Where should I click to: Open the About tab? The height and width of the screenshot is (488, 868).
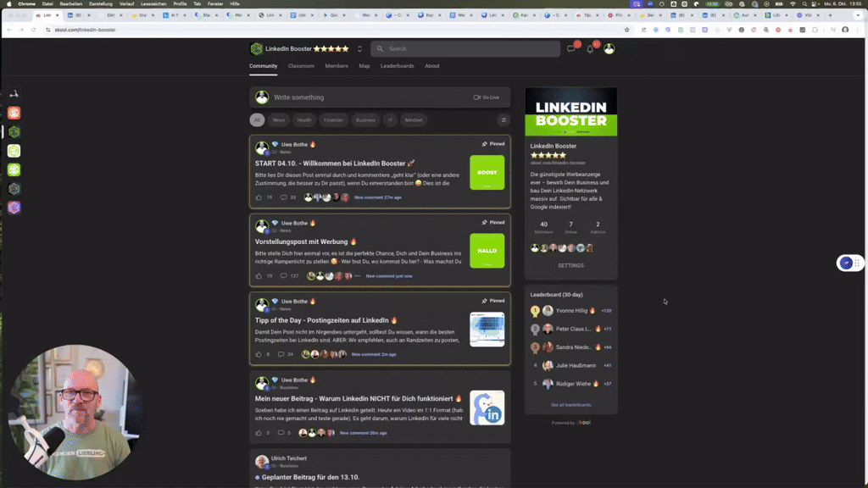pyautogui.click(x=431, y=66)
